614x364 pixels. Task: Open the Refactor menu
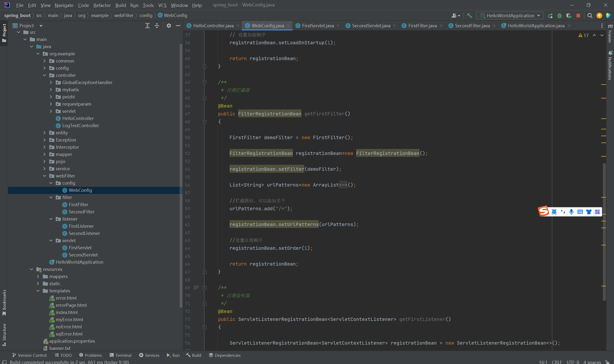[102, 5]
